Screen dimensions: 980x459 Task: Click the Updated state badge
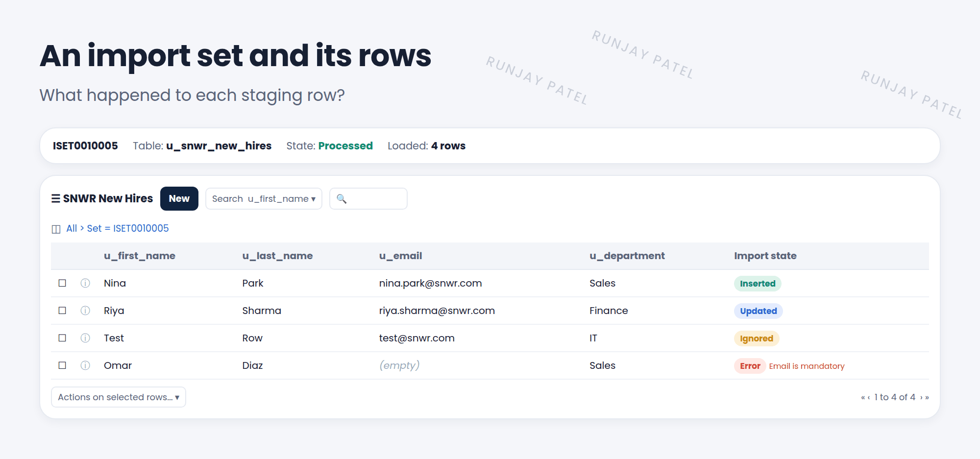click(759, 311)
